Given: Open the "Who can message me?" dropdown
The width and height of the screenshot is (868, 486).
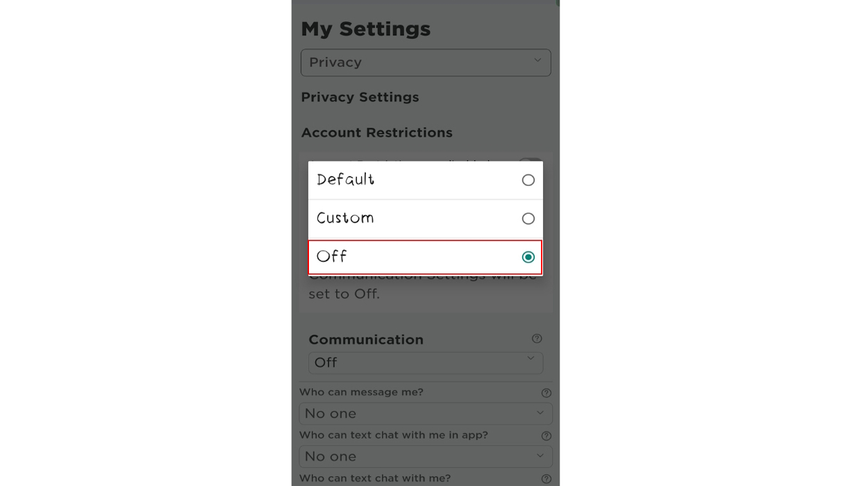Looking at the screenshot, I should pyautogui.click(x=426, y=413).
